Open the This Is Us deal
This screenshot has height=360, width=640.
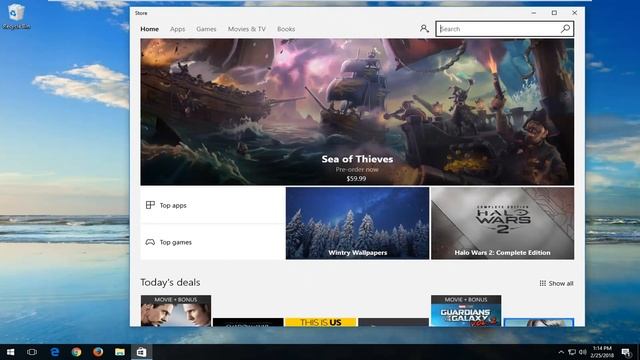pos(320,322)
